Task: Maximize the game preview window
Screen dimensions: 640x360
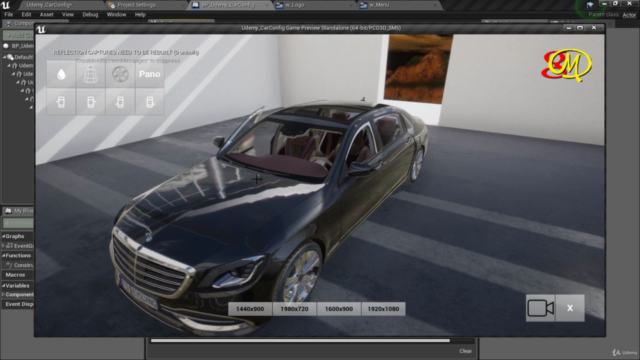Action: point(580,28)
